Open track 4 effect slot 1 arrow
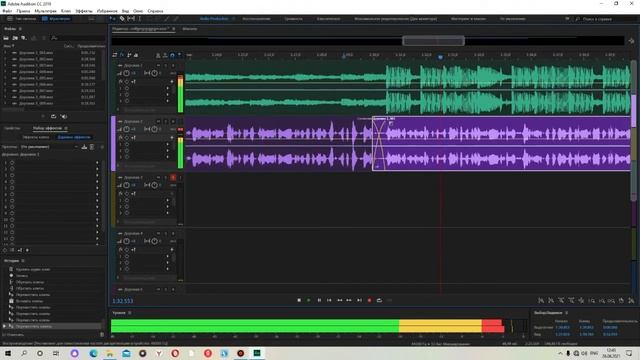The width and height of the screenshot is (640, 360). point(167,256)
